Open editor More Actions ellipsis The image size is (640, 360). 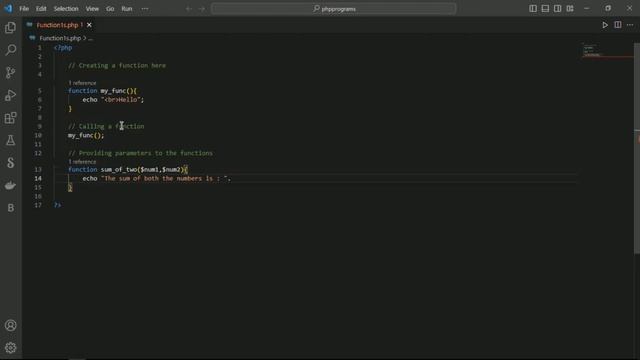click(x=630, y=25)
